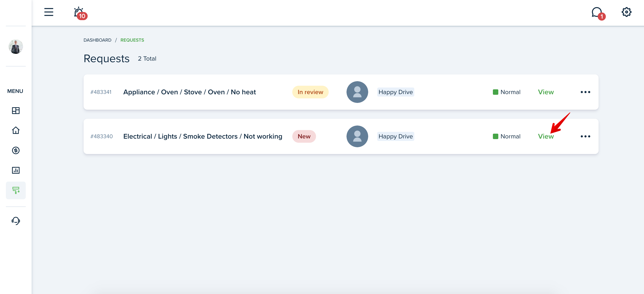Viewport: 644px width, 294px height.
Task: Open the hamburger menu
Action: (x=49, y=12)
